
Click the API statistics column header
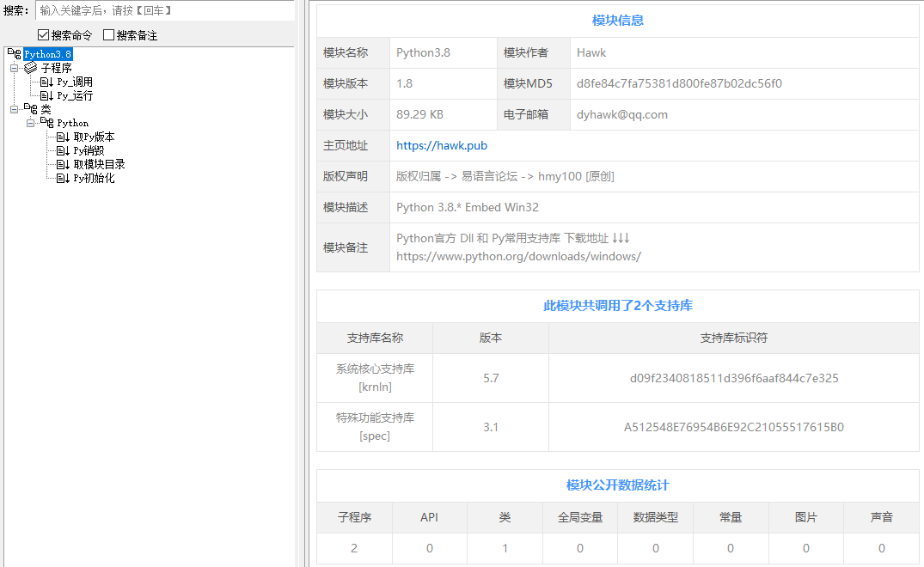429,517
